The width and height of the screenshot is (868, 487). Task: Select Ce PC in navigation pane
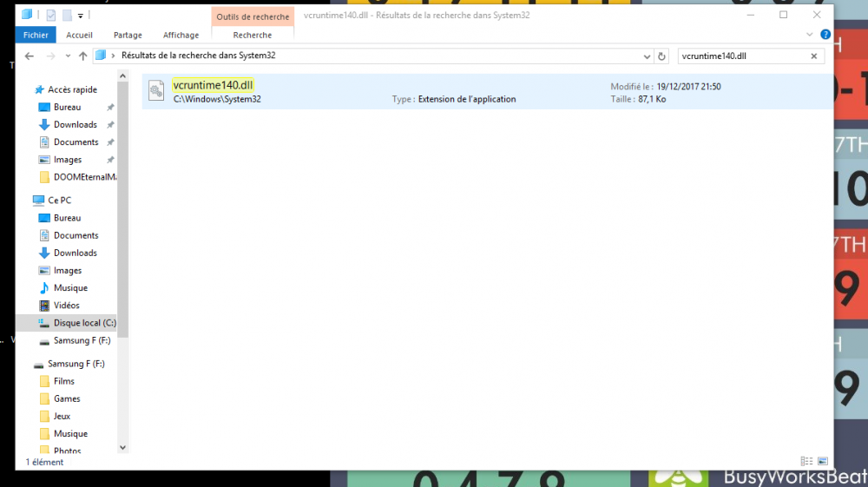pyautogui.click(x=59, y=201)
